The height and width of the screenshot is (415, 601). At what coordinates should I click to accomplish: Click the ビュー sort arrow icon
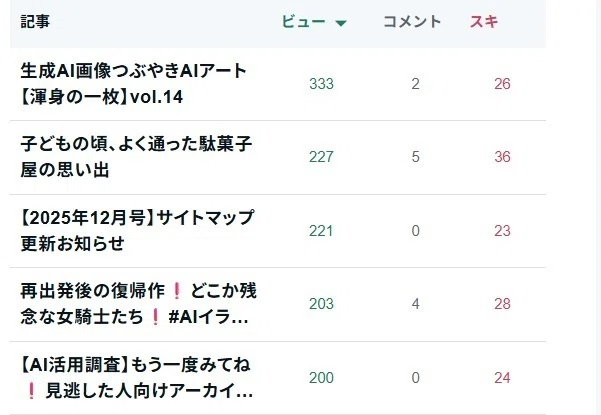tap(341, 23)
